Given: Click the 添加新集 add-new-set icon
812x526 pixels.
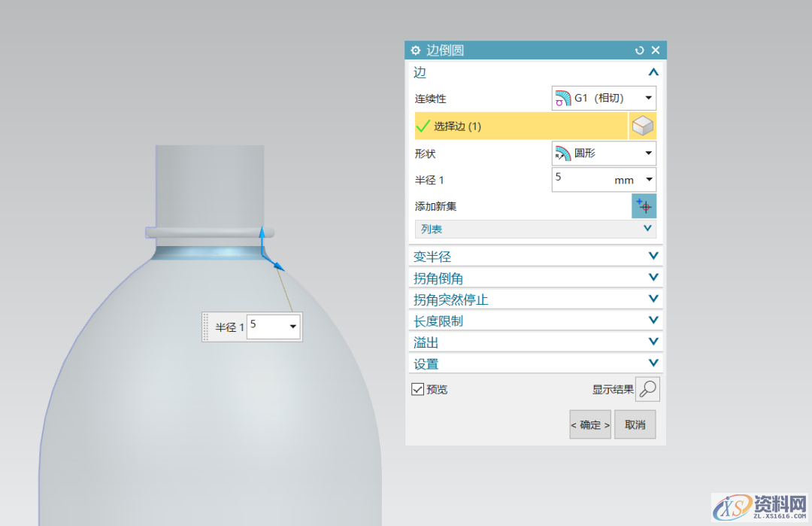Looking at the screenshot, I should click(644, 205).
